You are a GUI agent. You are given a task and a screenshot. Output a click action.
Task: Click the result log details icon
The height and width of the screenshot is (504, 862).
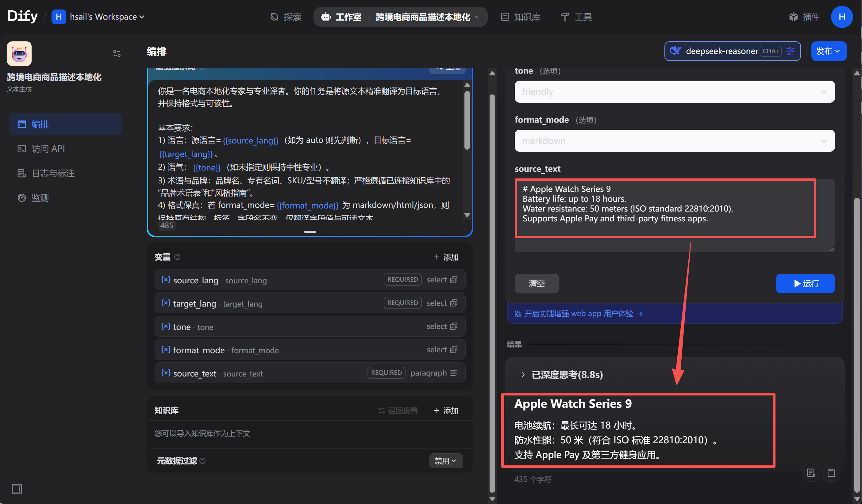[811, 473]
